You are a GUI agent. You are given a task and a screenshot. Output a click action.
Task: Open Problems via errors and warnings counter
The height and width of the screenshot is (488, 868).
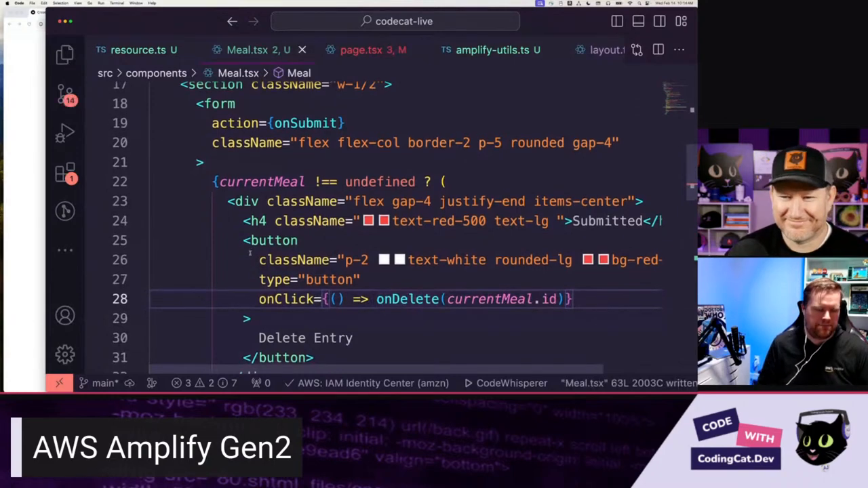[204, 383]
